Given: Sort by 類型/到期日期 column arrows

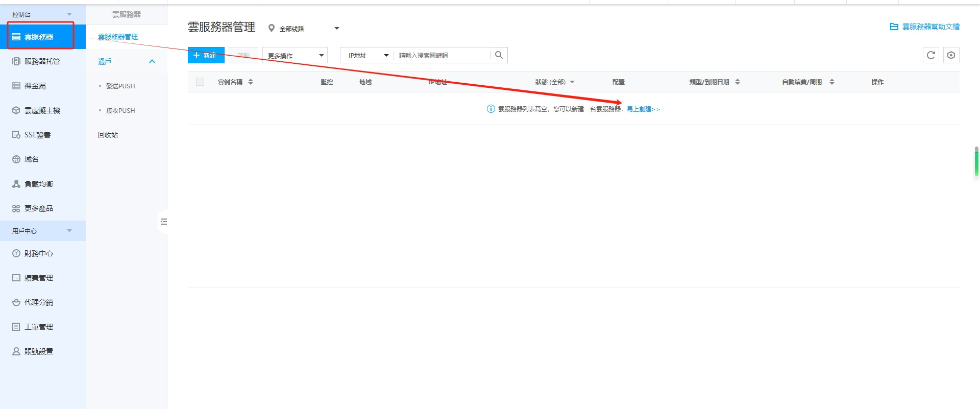Looking at the screenshot, I should coord(738,82).
